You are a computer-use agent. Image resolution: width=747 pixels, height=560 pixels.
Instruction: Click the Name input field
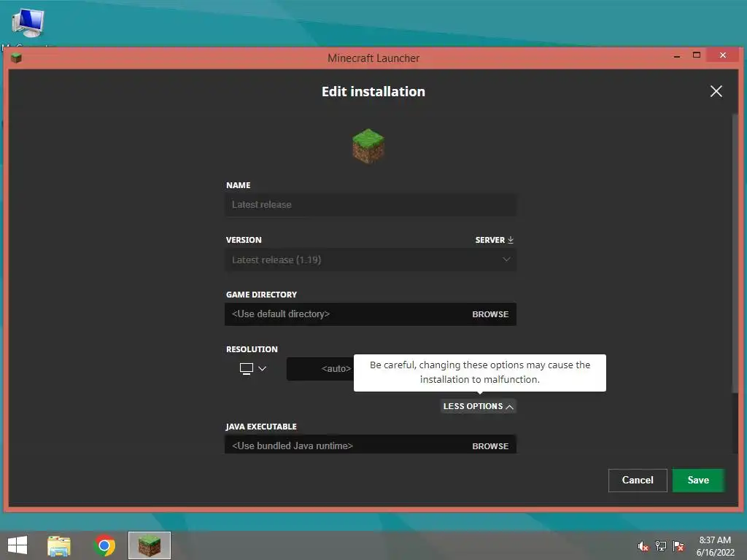pyautogui.click(x=370, y=205)
